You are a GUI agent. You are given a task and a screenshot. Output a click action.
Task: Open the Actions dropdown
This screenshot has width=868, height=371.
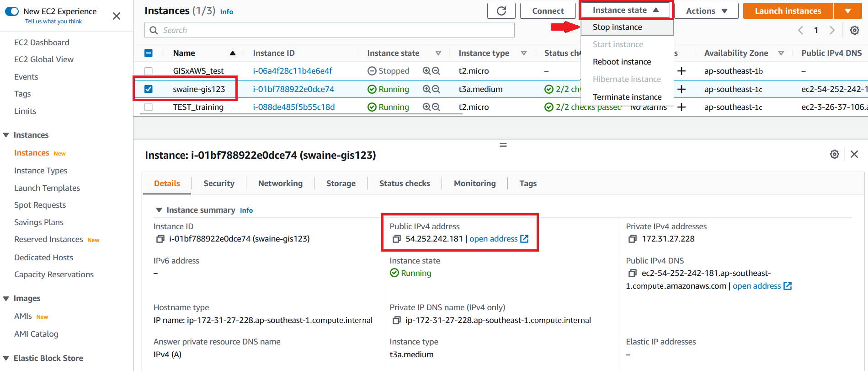706,11
